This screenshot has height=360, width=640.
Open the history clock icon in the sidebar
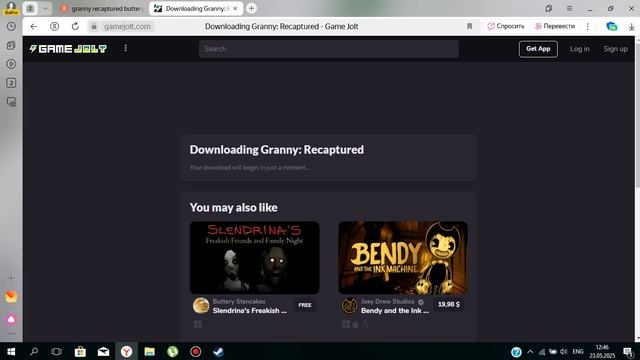coord(11,27)
